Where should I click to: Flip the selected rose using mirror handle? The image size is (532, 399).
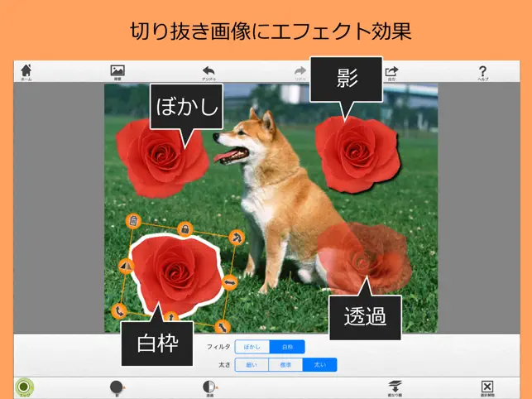click(126, 266)
